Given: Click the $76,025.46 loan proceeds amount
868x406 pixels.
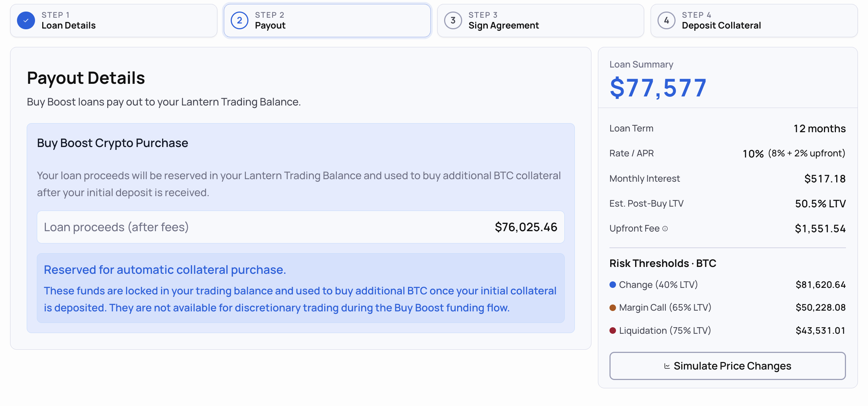Looking at the screenshot, I should coord(526,227).
